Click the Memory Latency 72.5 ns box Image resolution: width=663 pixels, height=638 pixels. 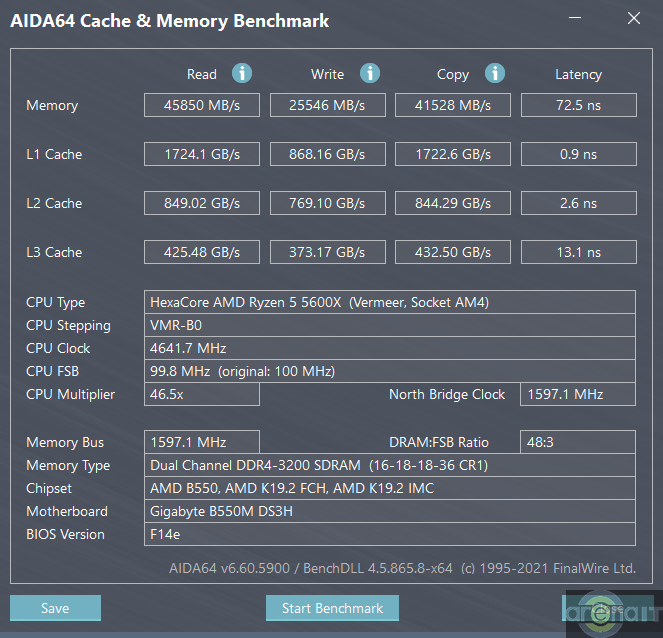point(578,105)
